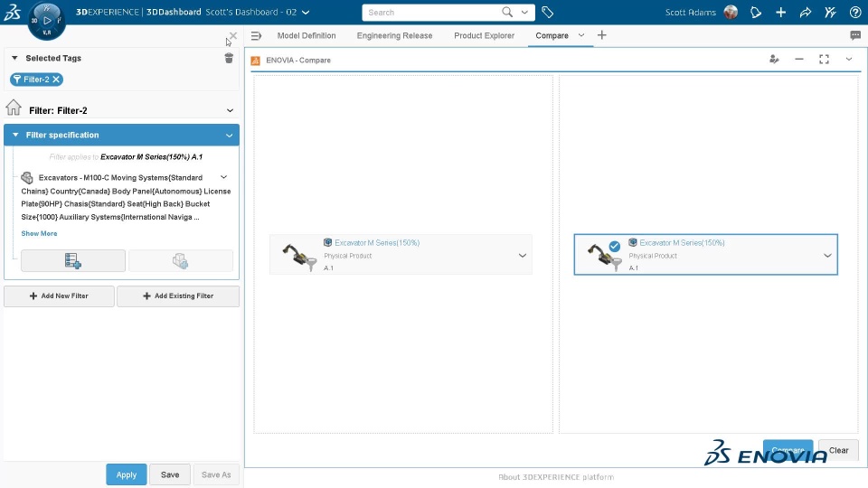Remove the Filter-2 tag
The height and width of the screenshot is (488, 868).
(x=56, y=80)
